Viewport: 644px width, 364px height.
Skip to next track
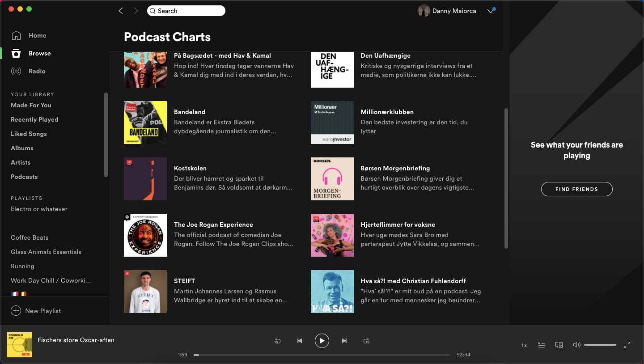coord(344,341)
